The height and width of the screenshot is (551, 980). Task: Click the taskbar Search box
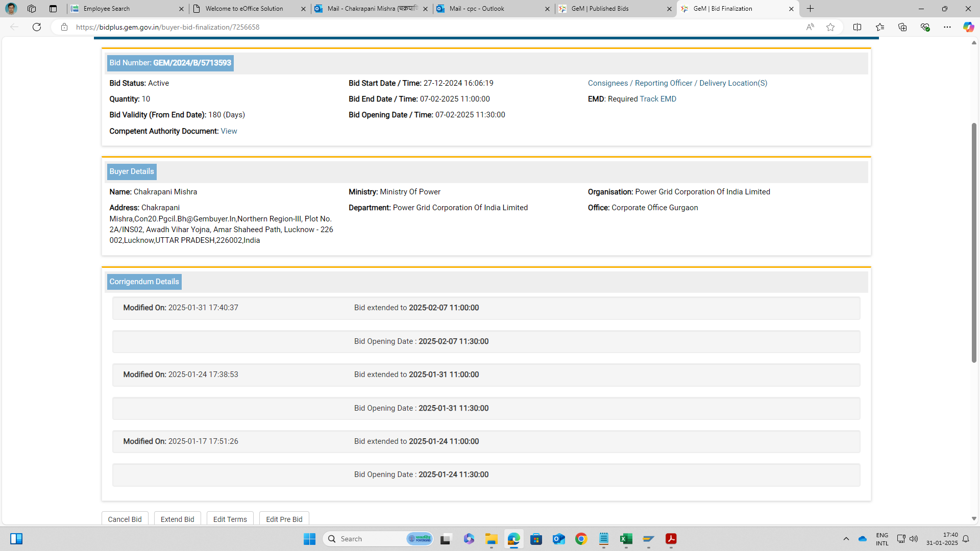click(x=378, y=539)
